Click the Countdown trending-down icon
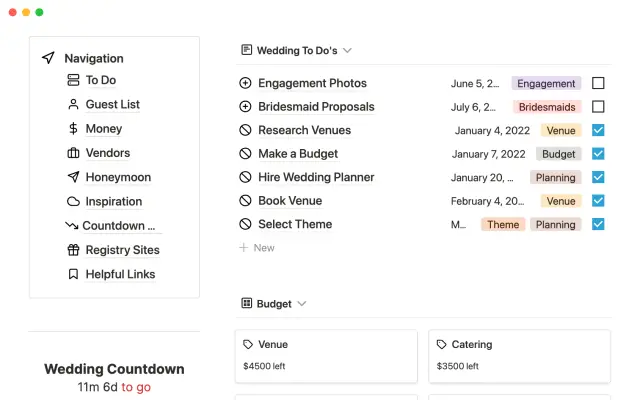 point(72,225)
